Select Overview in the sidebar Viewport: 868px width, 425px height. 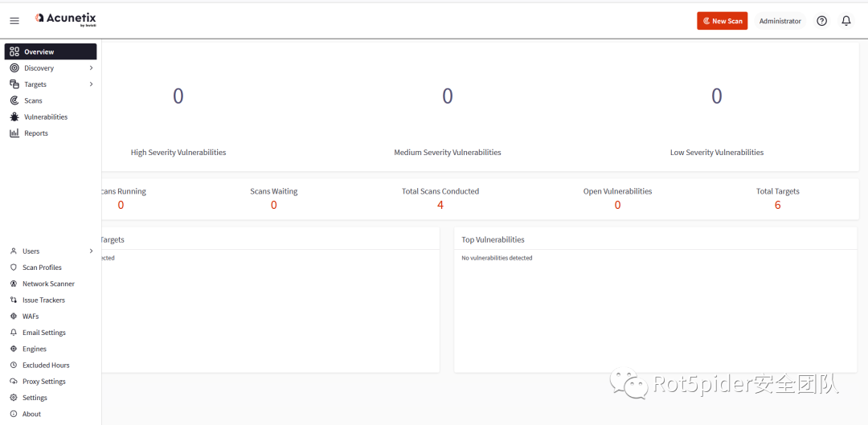[51, 51]
